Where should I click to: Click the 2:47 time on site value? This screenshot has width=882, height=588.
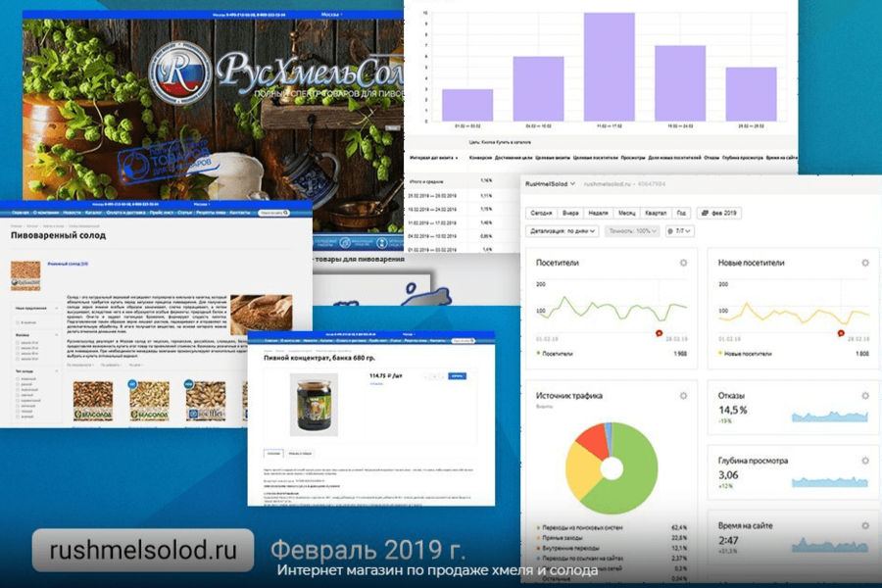(x=728, y=540)
